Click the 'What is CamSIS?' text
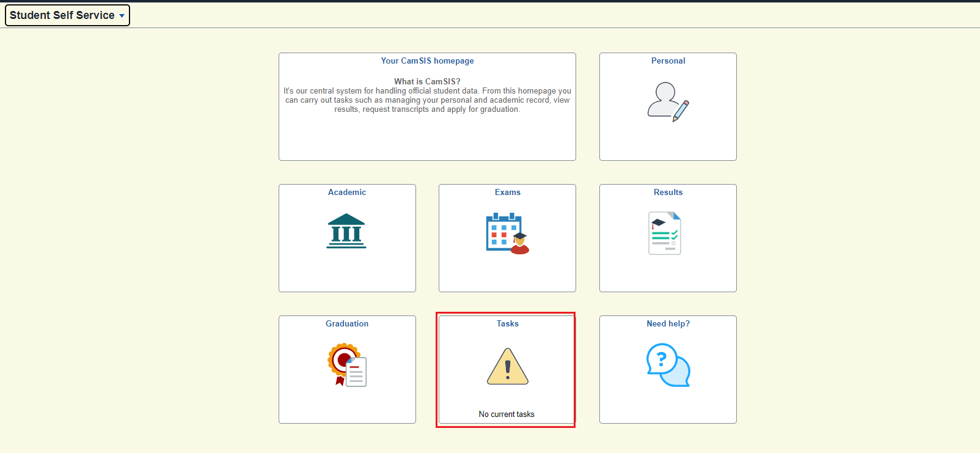 point(427,81)
